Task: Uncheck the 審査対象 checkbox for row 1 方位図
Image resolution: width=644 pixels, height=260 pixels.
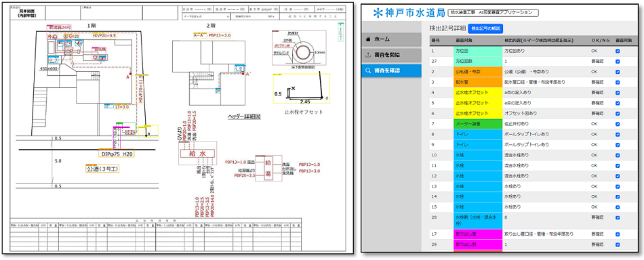Action: 618,51
